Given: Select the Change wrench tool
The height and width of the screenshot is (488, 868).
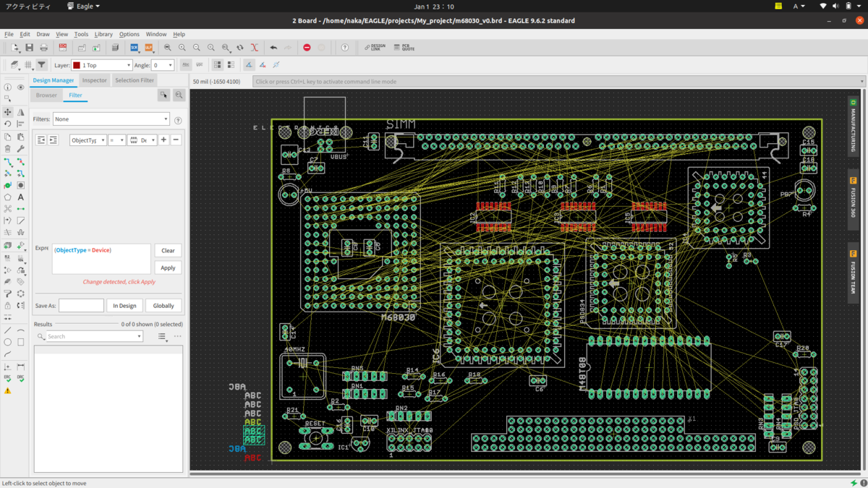Looking at the screenshot, I should (20, 149).
